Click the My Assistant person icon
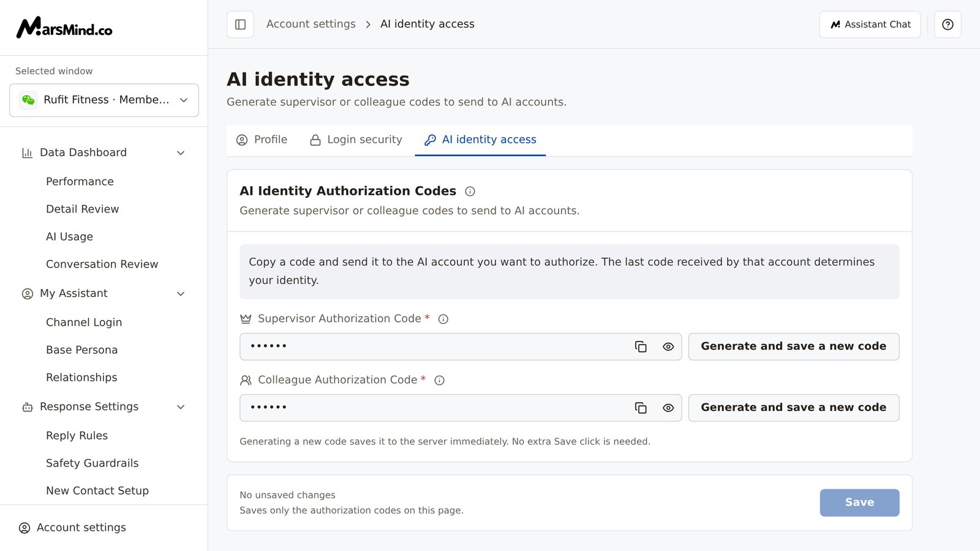Image resolution: width=980 pixels, height=551 pixels. (27, 294)
